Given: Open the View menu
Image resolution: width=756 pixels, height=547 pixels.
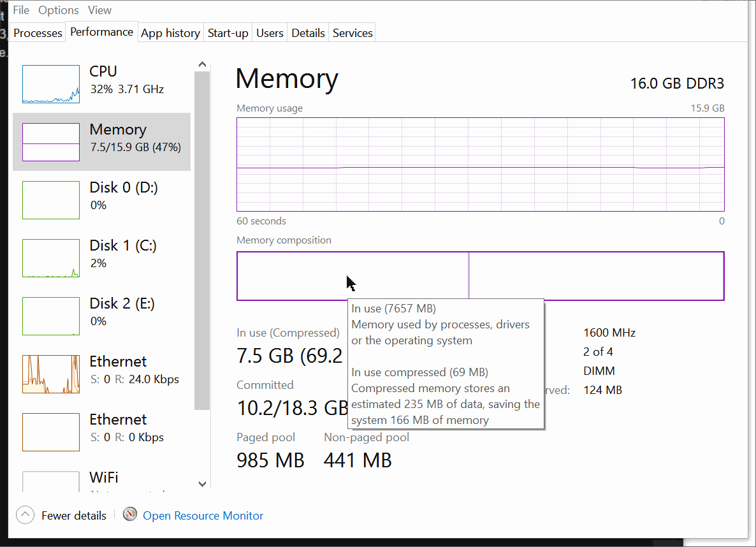Looking at the screenshot, I should pyautogui.click(x=99, y=10).
